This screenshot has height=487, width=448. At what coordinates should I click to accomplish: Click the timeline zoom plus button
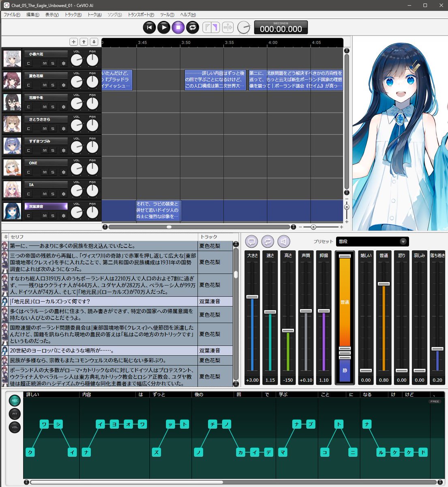click(341, 227)
